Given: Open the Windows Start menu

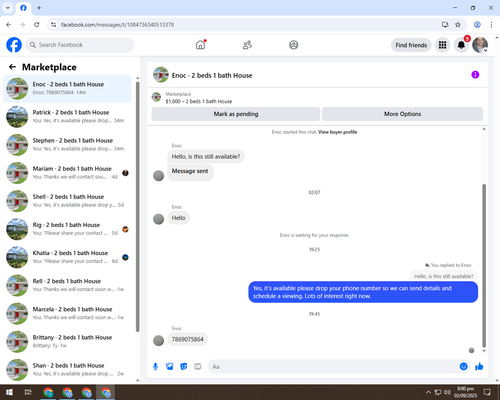Looking at the screenshot, I should coord(9,392).
